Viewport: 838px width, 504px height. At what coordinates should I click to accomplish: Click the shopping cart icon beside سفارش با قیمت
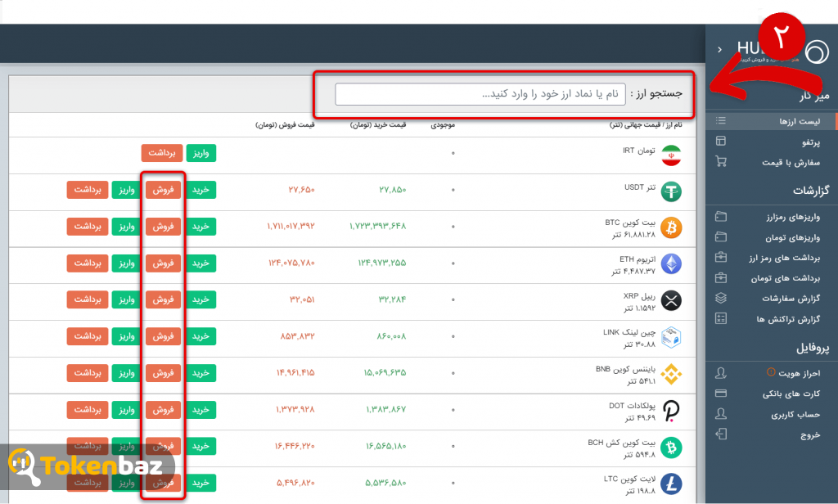coord(720,161)
